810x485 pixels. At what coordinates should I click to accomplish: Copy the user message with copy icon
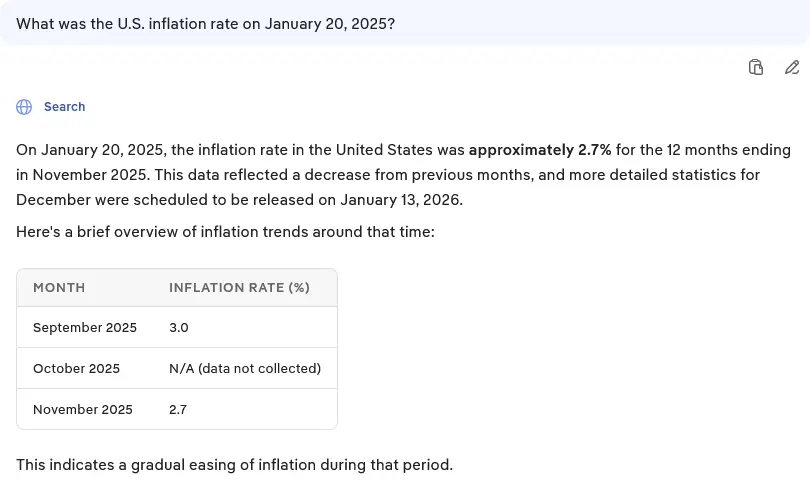click(756, 67)
